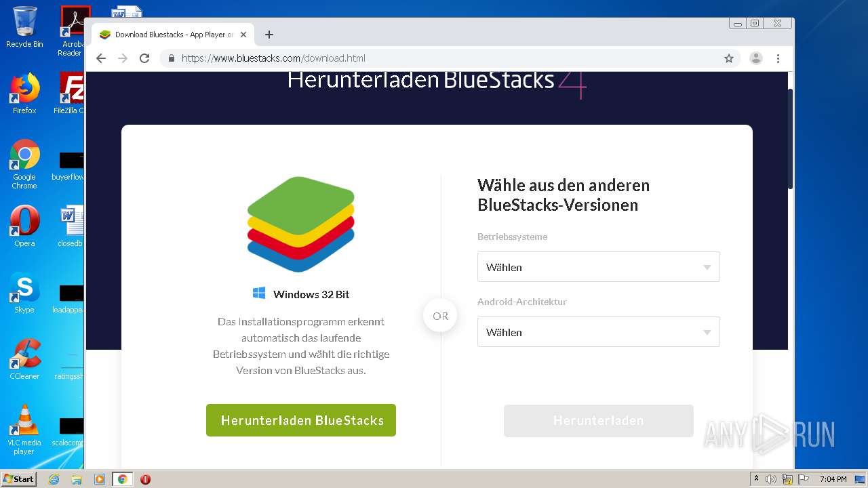Click the Opera taskbar icon
This screenshot has height=488, width=868.
(145, 479)
